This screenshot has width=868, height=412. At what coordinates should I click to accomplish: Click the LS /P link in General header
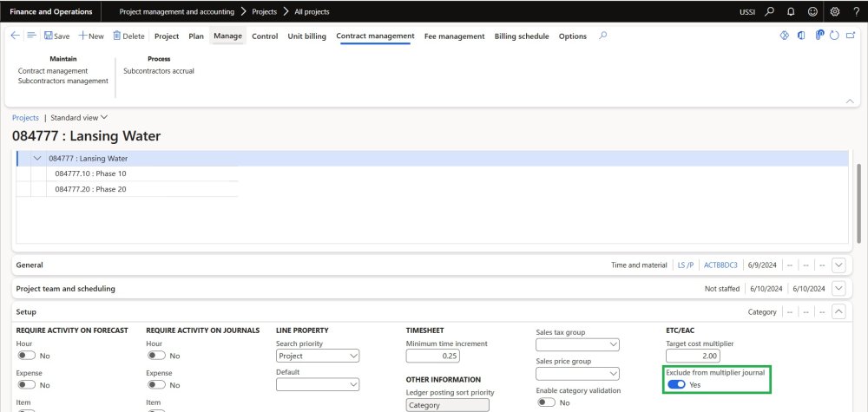pos(686,265)
